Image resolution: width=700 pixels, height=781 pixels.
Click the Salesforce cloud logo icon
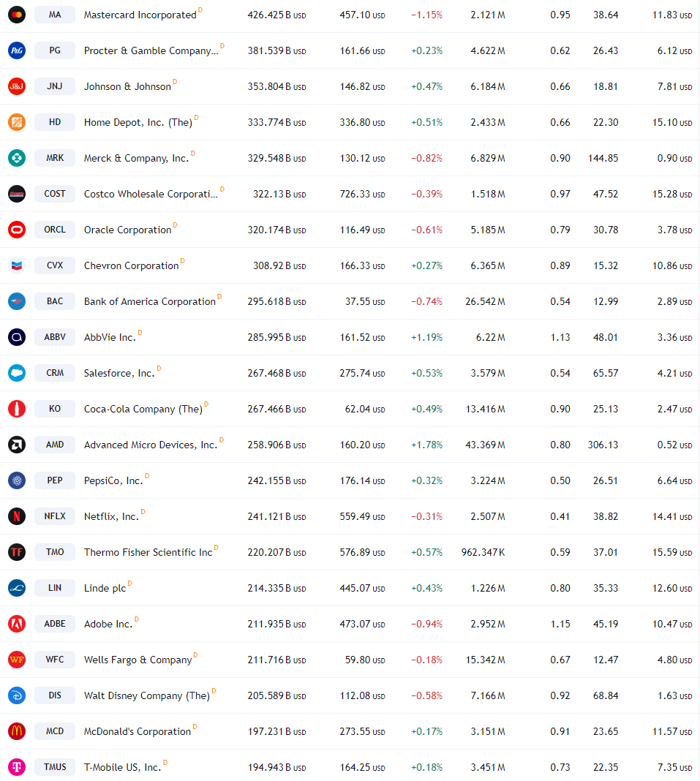tap(17, 373)
